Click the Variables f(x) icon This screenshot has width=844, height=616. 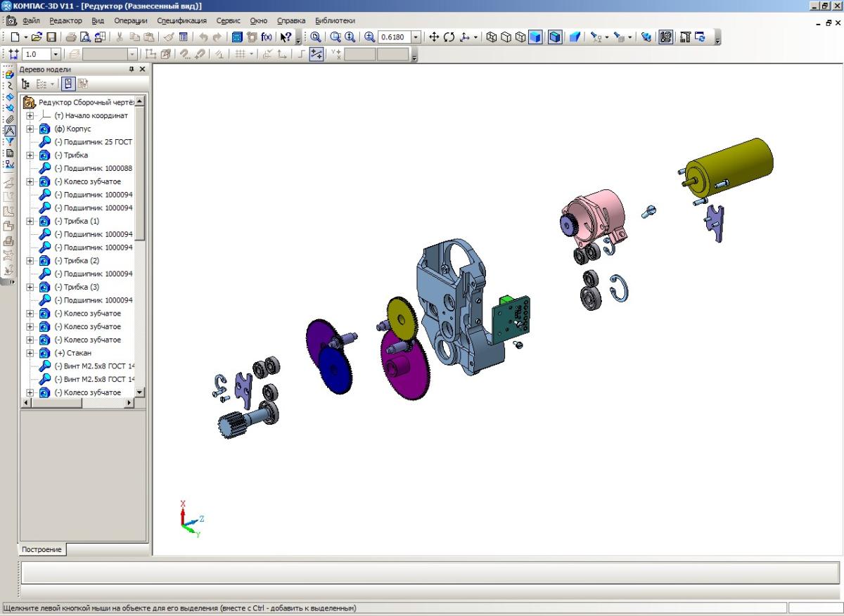point(267,37)
